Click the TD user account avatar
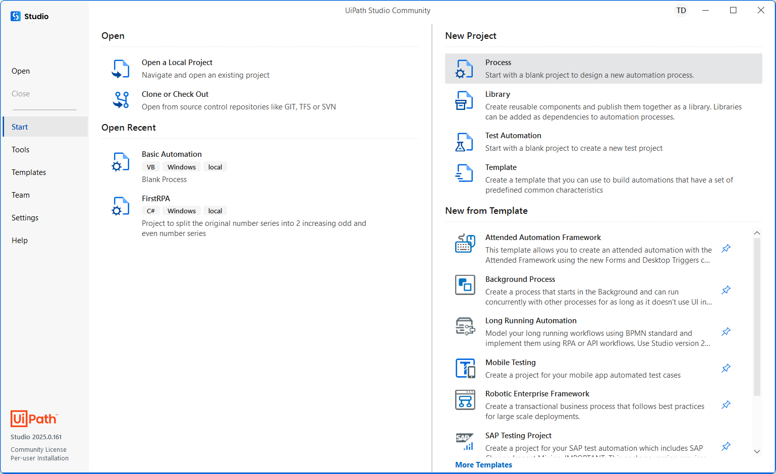This screenshot has width=776, height=474. click(x=681, y=10)
